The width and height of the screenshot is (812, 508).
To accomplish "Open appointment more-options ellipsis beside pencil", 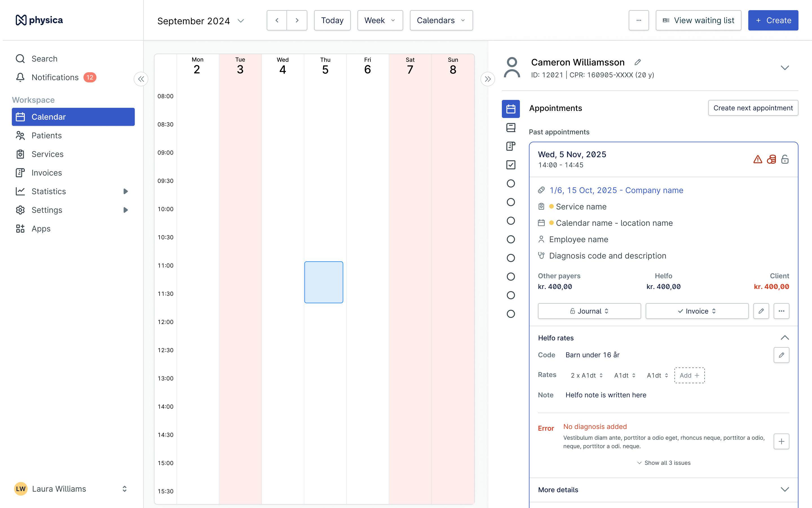I will click(x=782, y=311).
